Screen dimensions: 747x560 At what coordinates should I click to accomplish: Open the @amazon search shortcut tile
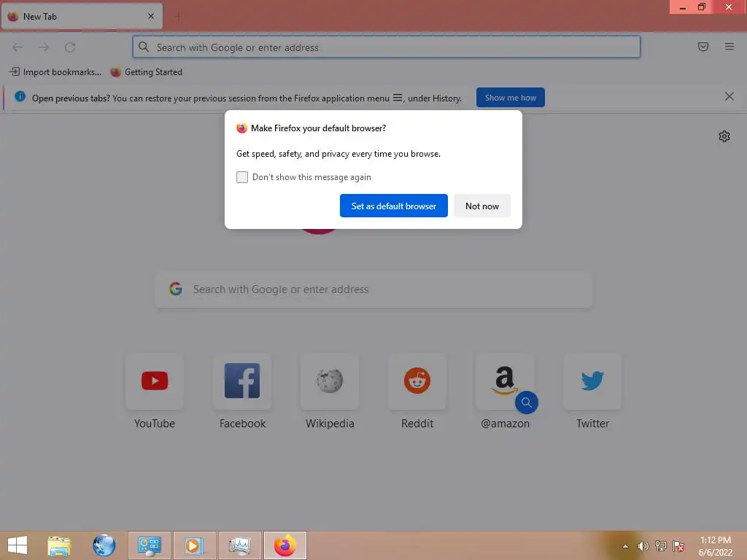pos(505,381)
